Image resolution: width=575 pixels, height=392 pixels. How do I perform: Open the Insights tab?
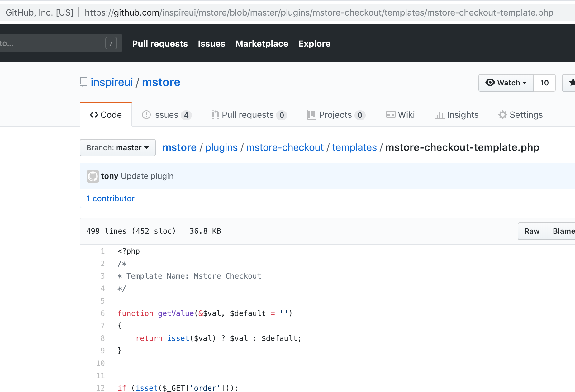457,115
